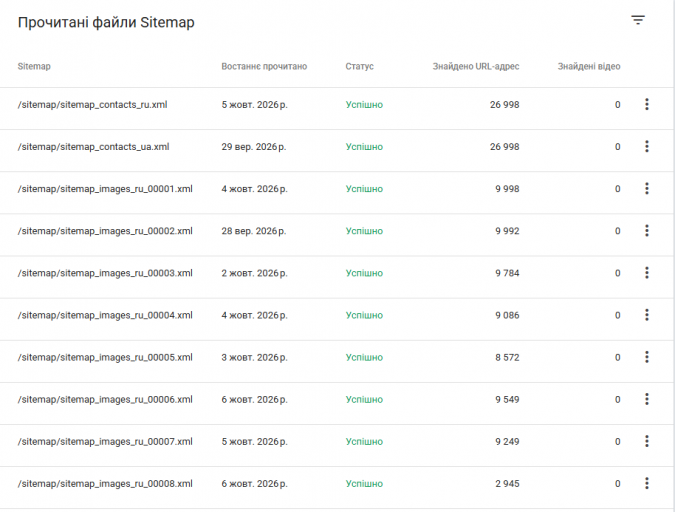Click the Прочитані файли Sitemap heading

106,22
